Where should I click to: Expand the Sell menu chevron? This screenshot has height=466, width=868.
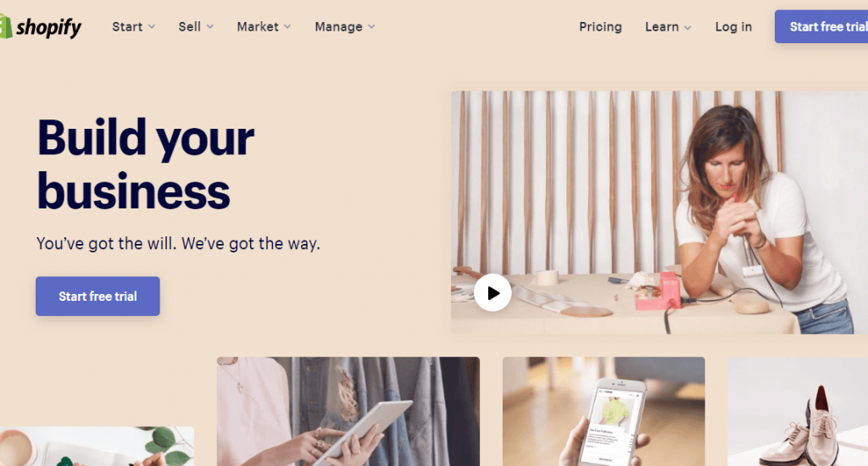click(x=210, y=26)
